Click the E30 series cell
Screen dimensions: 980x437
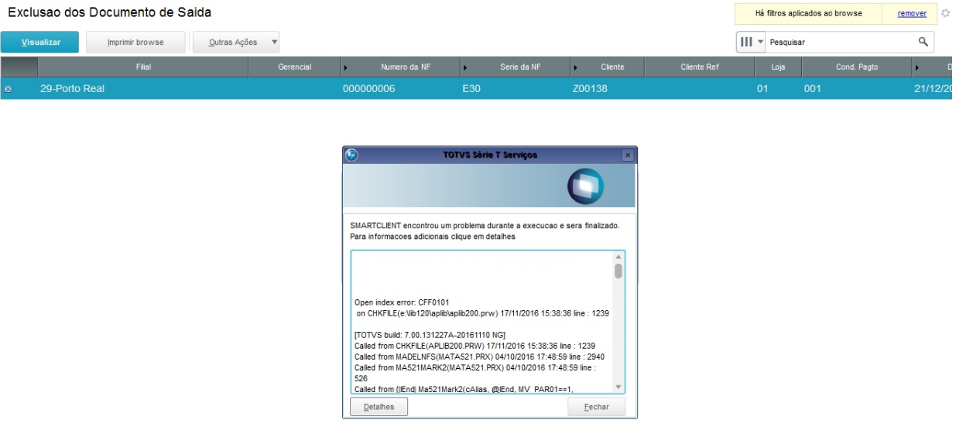(x=516, y=88)
